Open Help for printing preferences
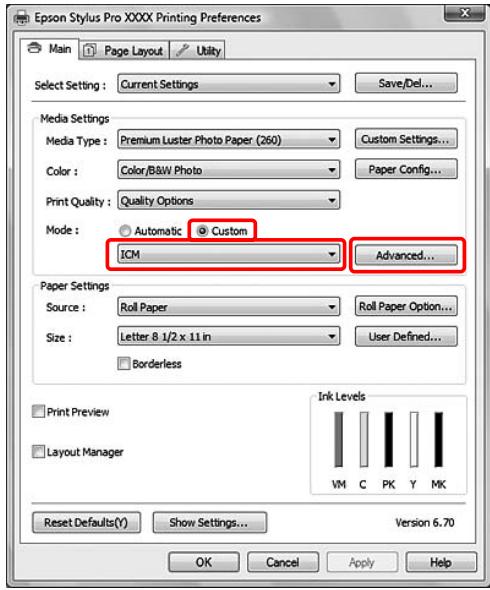This screenshot has width=490, height=590. click(x=441, y=563)
